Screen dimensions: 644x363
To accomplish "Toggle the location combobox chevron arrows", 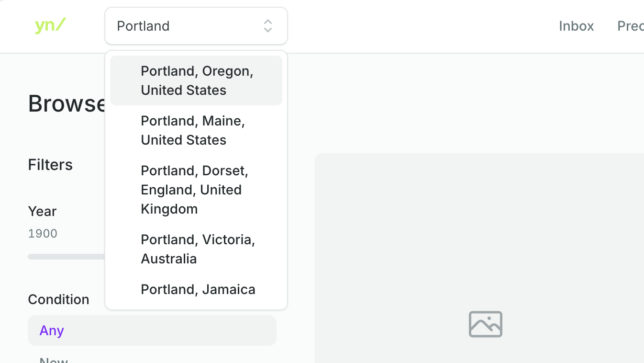I will (268, 26).
